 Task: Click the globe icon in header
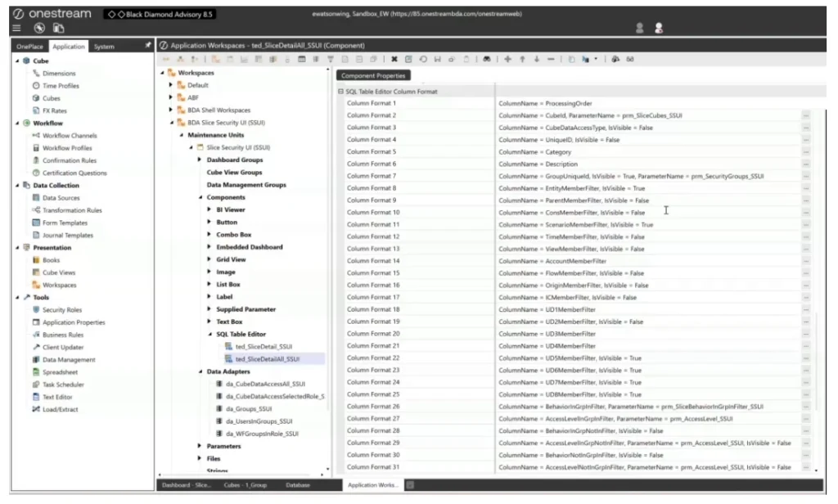[x=39, y=29]
